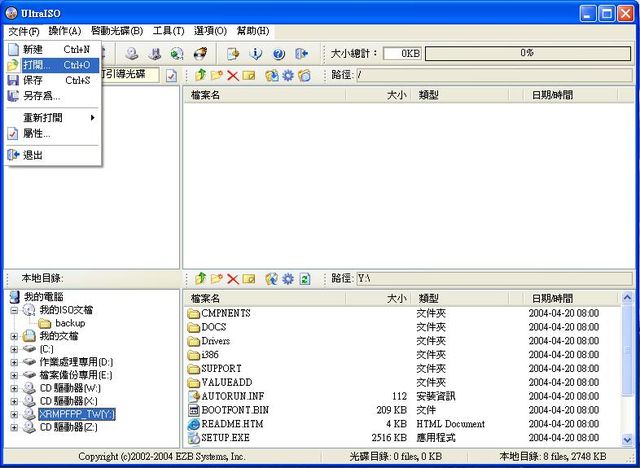640x468 pixels.
Task: Open the help question mark icon
Action: [x=279, y=53]
